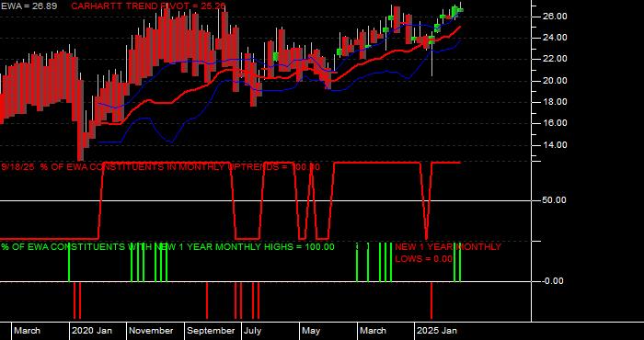The height and width of the screenshot is (340, 644).
Task: Select the NEW 1 YEAR MONTHLY HIGHS caption
Action: pyautogui.click(x=168, y=247)
